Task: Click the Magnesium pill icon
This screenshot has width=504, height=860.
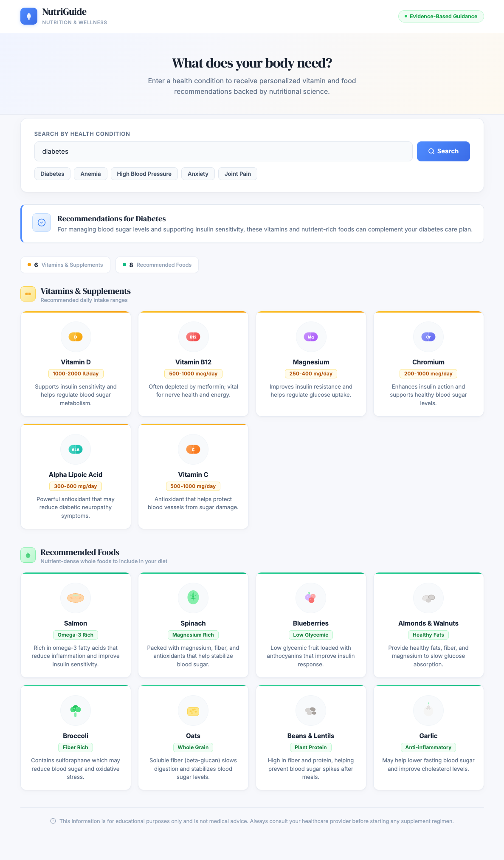Action: pos(311,337)
